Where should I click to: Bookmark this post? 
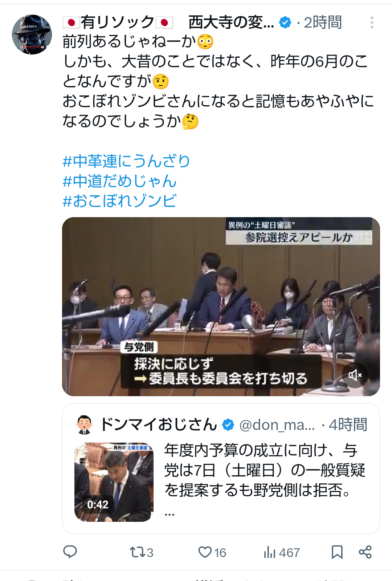coord(337,552)
